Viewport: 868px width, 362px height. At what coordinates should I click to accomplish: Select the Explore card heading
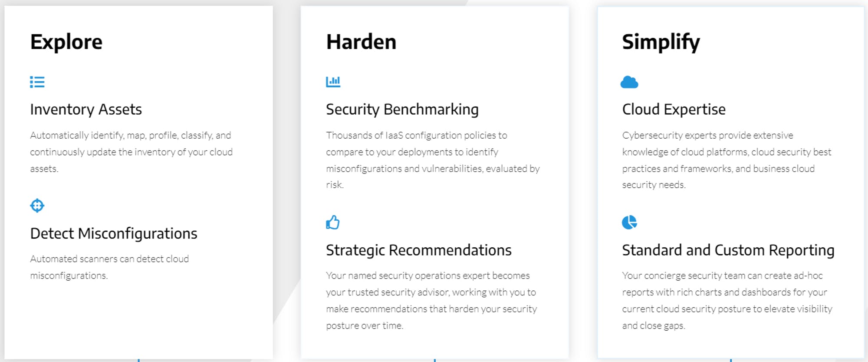pos(66,42)
